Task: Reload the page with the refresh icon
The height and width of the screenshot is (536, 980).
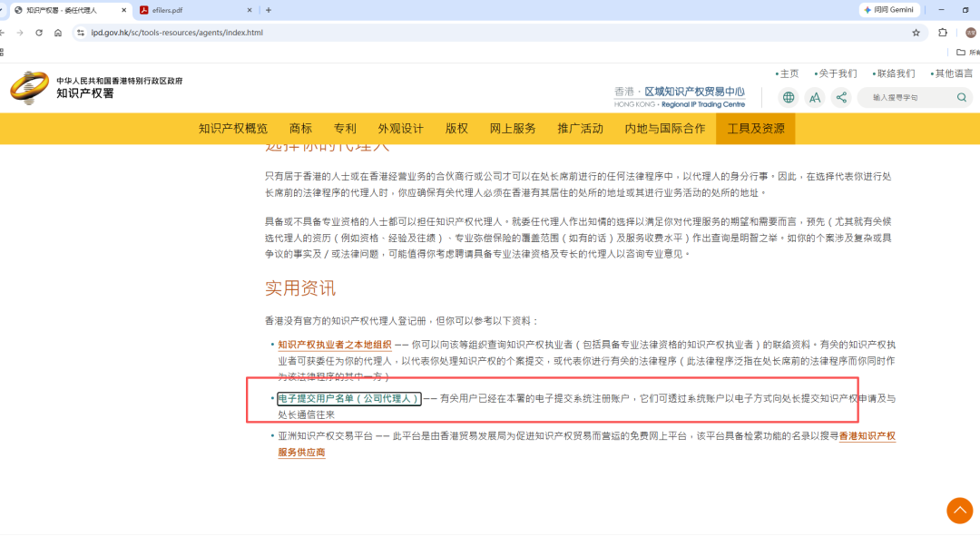Action: 39,33
